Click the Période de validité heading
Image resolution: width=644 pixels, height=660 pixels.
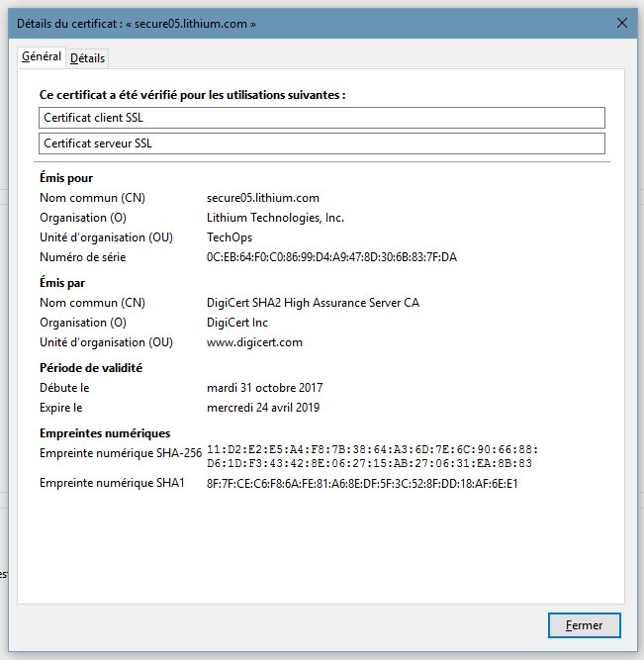click(x=91, y=368)
